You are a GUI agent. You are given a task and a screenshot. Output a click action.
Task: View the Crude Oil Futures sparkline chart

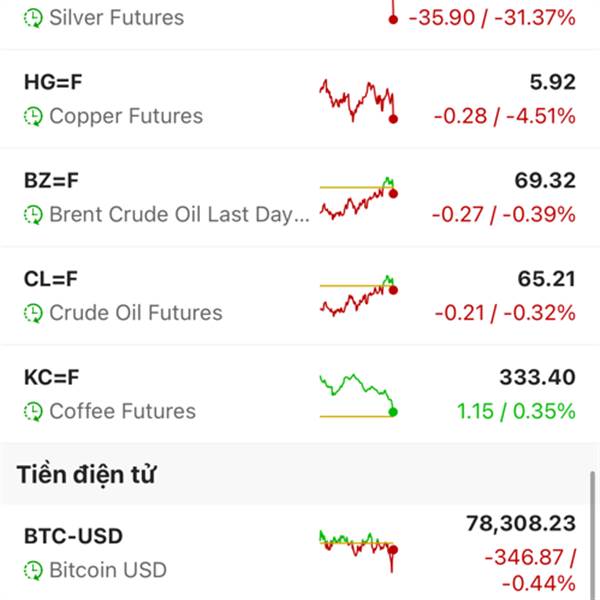click(358, 296)
